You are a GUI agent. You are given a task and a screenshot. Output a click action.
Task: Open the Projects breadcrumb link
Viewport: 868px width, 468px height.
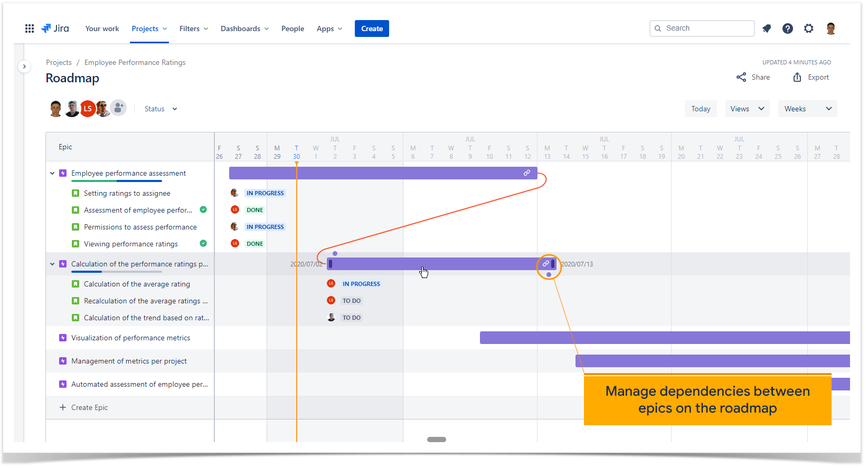tap(59, 62)
